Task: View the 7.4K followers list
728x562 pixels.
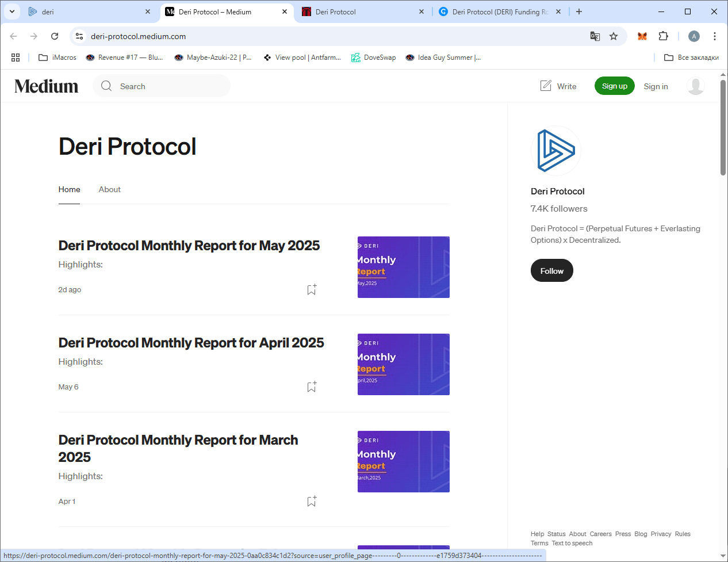Action: tap(559, 209)
